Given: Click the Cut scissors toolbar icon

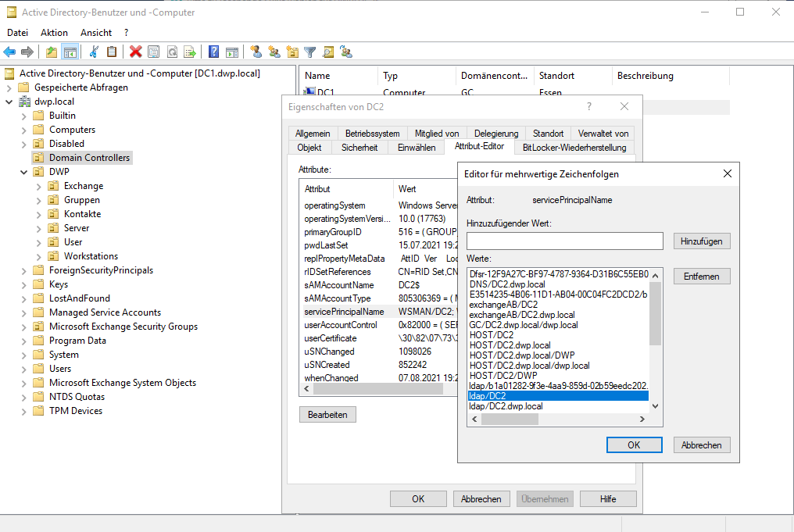Looking at the screenshot, I should click(x=94, y=52).
